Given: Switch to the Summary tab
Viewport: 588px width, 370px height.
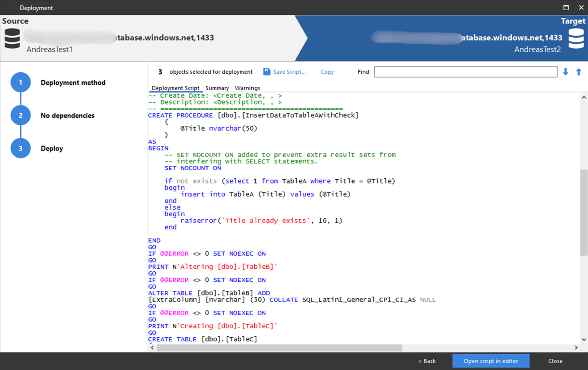Looking at the screenshot, I should pyautogui.click(x=217, y=88).
